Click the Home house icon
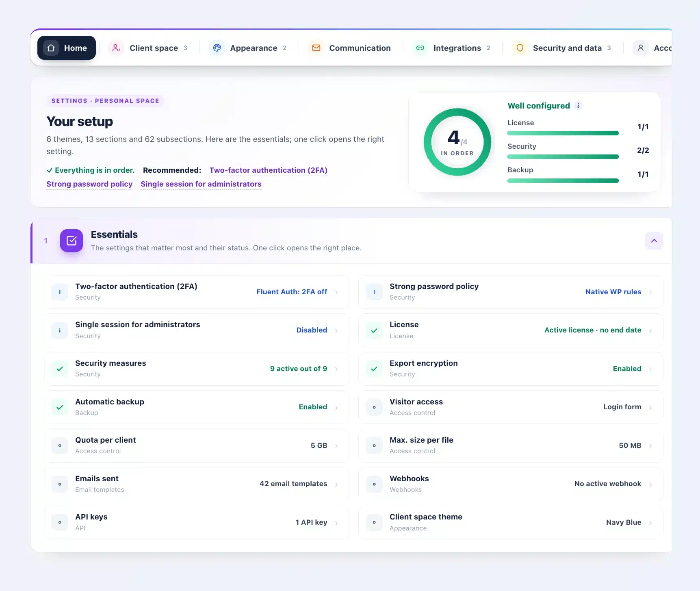 point(51,48)
